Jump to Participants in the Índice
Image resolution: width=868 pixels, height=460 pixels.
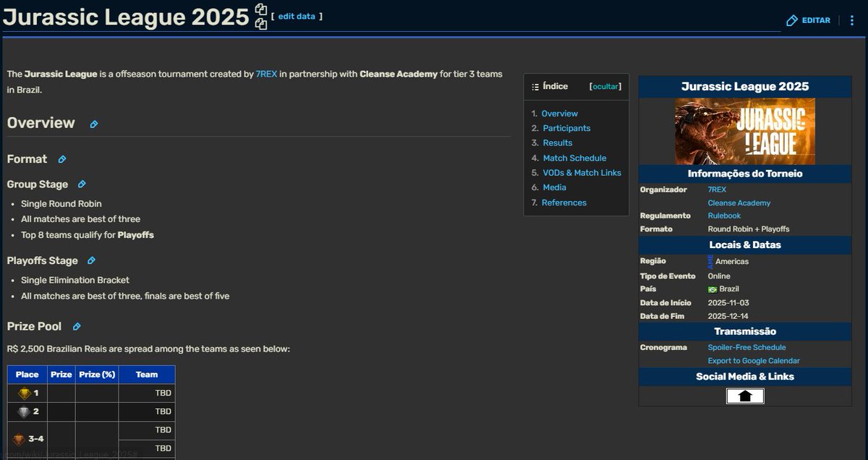(x=566, y=128)
